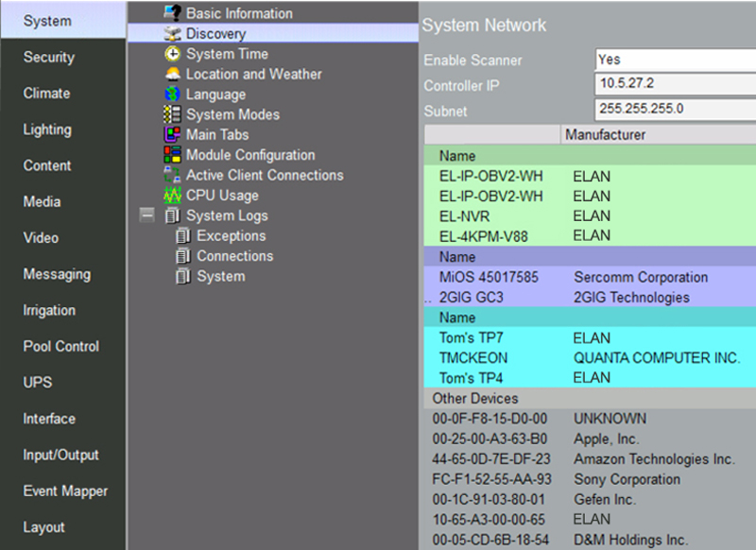Click the Controller IP field 10.5.27.2
The width and height of the screenshot is (756, 550).
pos(676,83)
